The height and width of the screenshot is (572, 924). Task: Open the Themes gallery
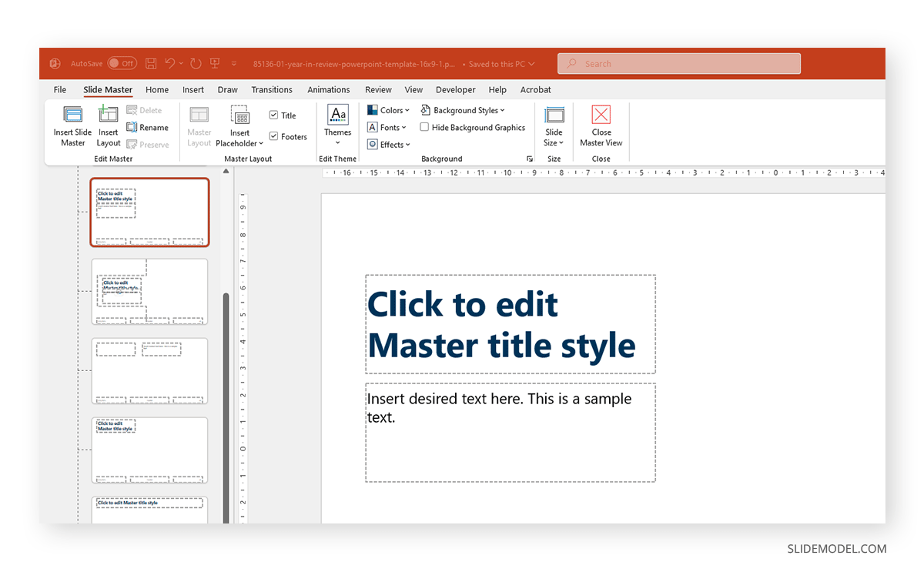pos(337,127)
